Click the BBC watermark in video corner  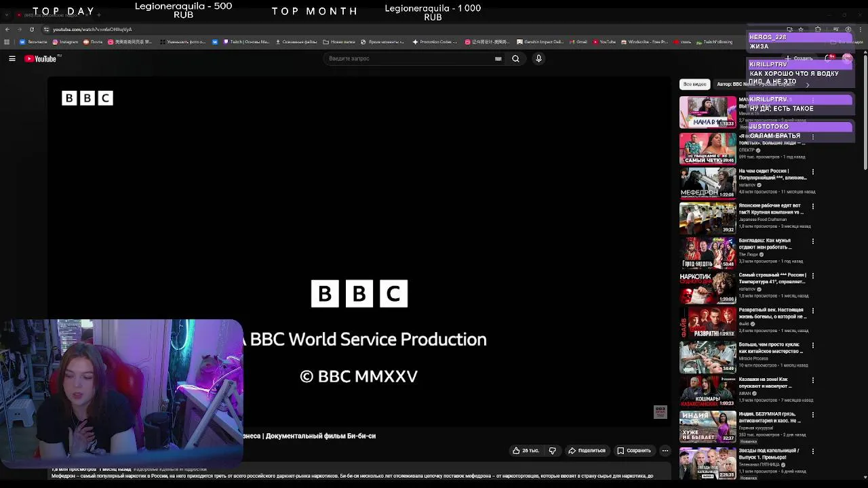pyautogui.click(x=660, y=412)
